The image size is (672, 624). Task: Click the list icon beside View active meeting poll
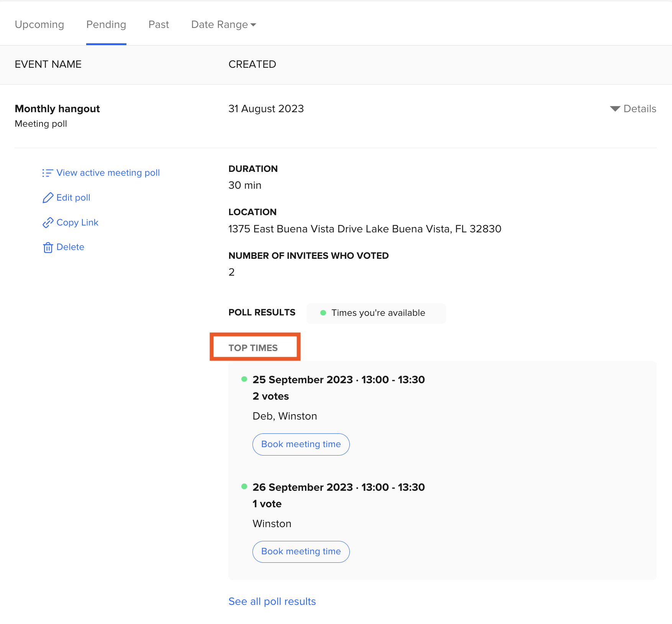tap(48, 173)
